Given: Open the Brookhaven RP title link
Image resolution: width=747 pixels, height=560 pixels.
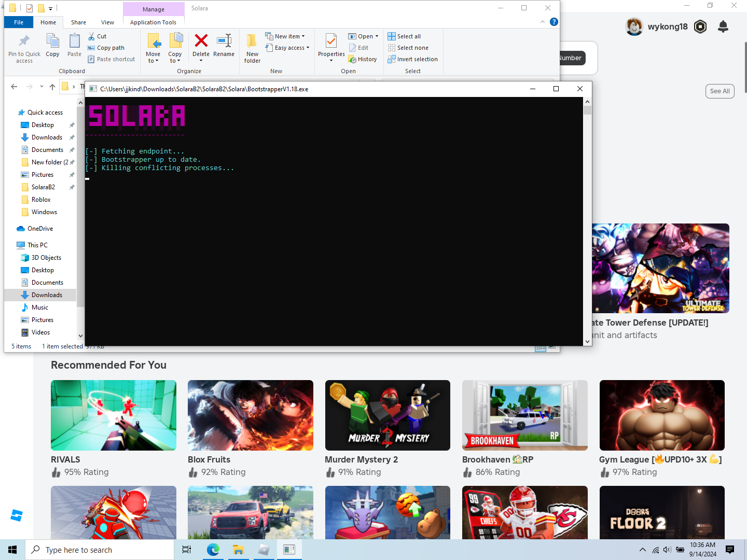Looking at the screenshot, I should point(497,459).
